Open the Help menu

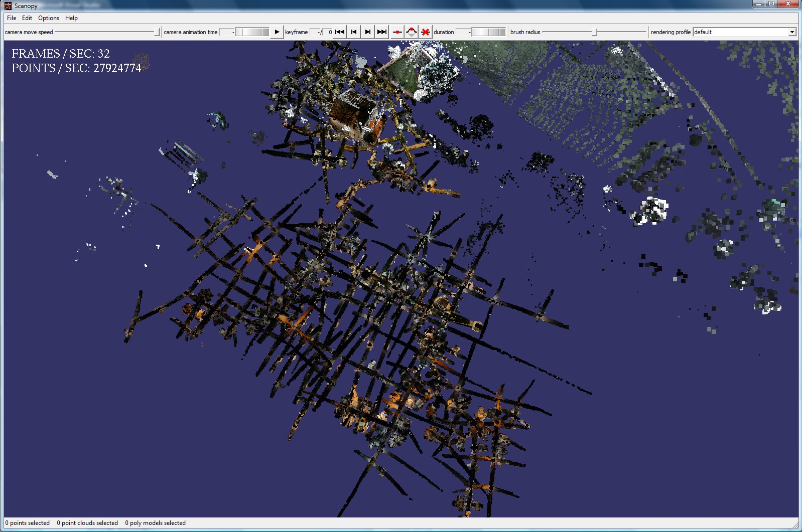(x=71, y=18)
